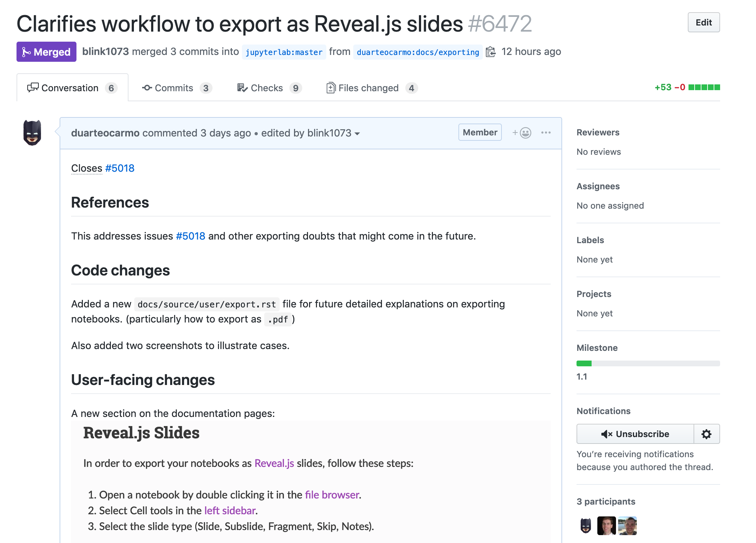Click the duarteocarmo:docs/exporting branch label
The height and width of the screenshot is (543, 756).
pyautogui.click(x=417, y=52)
